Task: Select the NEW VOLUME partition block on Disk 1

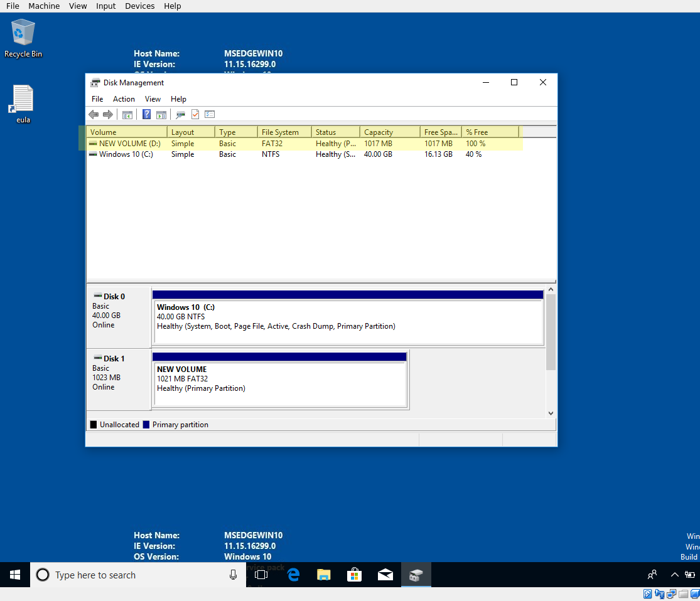Action: click(279, 380)
